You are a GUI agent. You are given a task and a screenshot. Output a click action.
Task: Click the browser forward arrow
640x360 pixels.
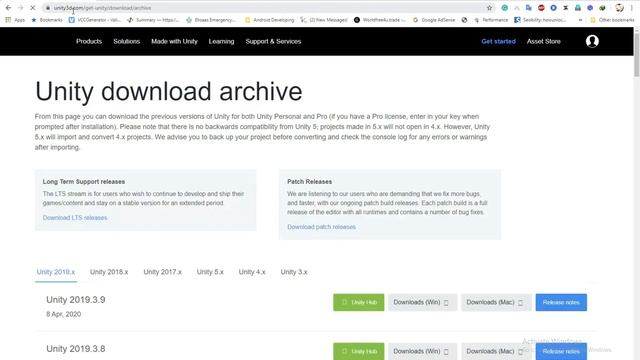[20, 8]
